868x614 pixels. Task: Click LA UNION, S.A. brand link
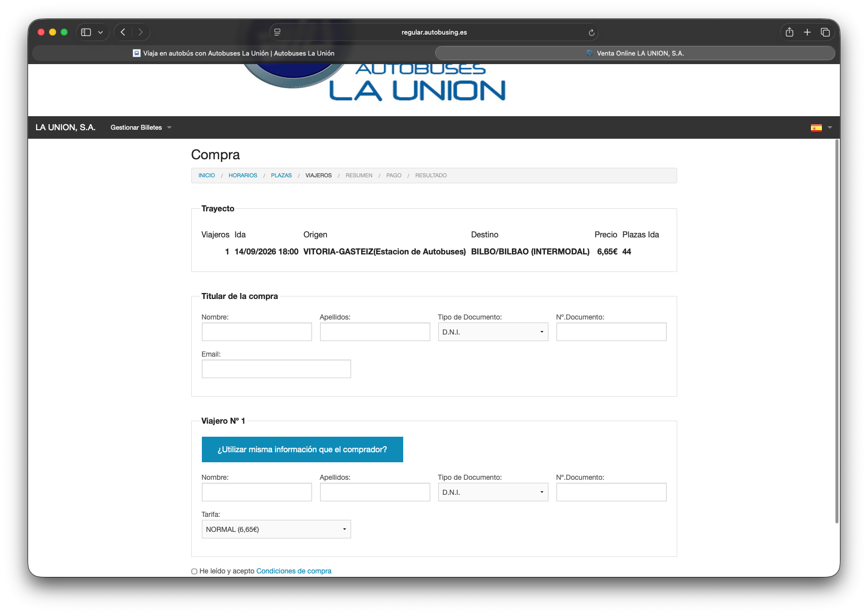point(65,127)
